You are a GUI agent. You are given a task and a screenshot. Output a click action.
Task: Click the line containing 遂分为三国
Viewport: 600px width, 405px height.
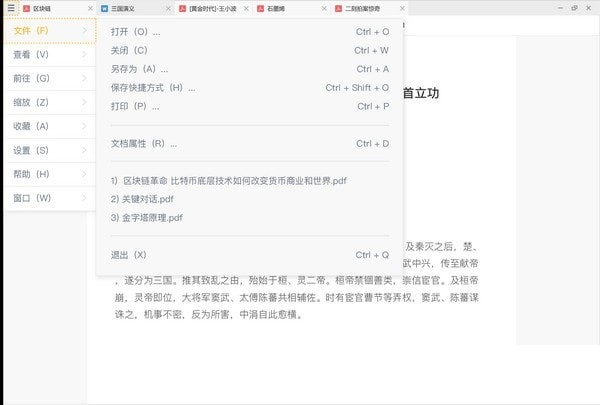coord(297,280)
